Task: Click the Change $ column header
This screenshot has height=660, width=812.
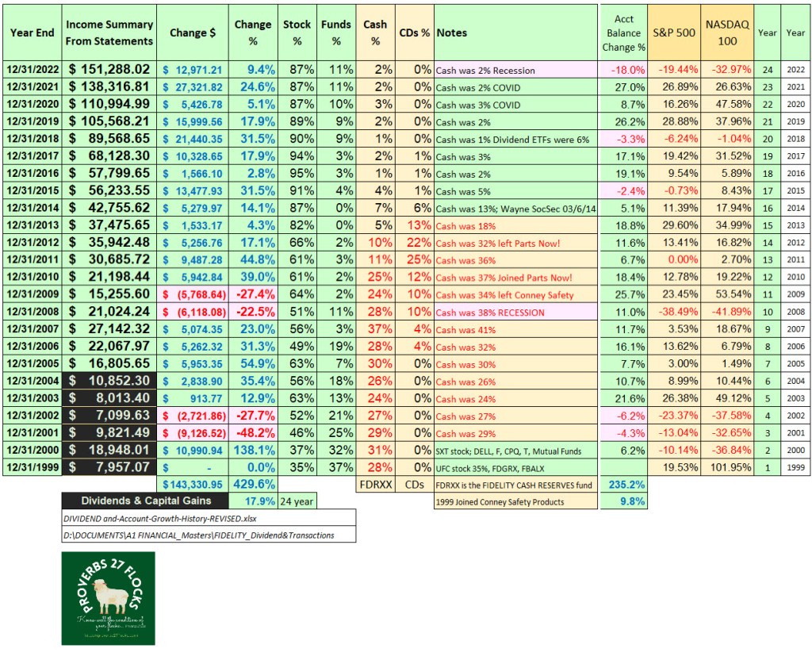Action: tap(193, 33)
